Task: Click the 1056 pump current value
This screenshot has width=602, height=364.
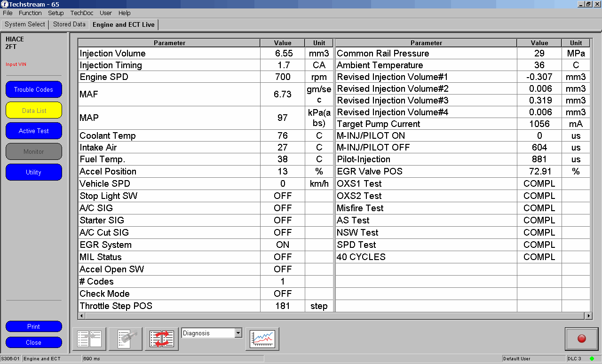Action: [539, 124]
